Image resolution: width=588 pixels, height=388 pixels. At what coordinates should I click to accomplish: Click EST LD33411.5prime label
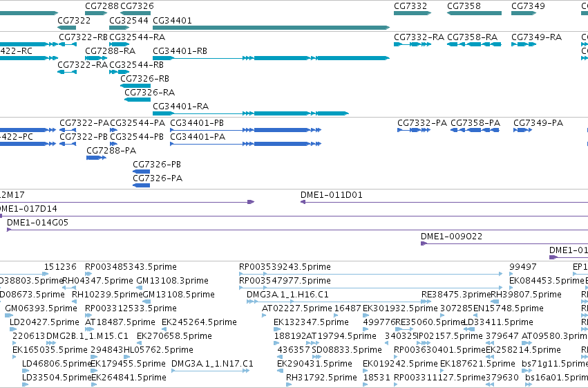[x=498, y=322]
